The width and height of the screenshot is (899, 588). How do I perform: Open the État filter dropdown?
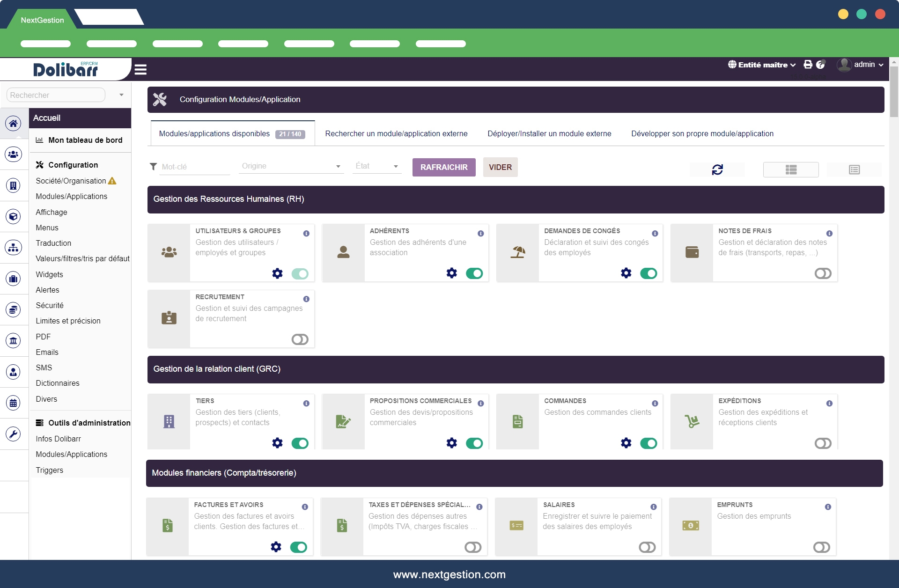[x=376, y=166]
